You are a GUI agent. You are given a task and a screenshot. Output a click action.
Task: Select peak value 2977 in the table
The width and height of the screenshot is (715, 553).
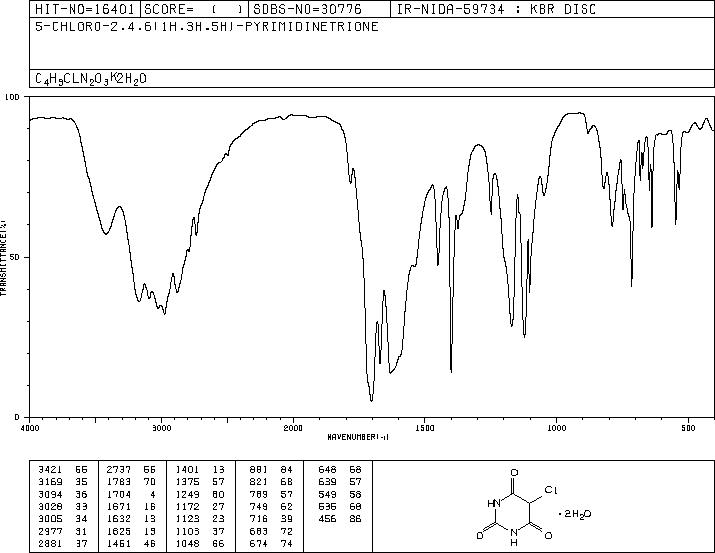(51, 532)
